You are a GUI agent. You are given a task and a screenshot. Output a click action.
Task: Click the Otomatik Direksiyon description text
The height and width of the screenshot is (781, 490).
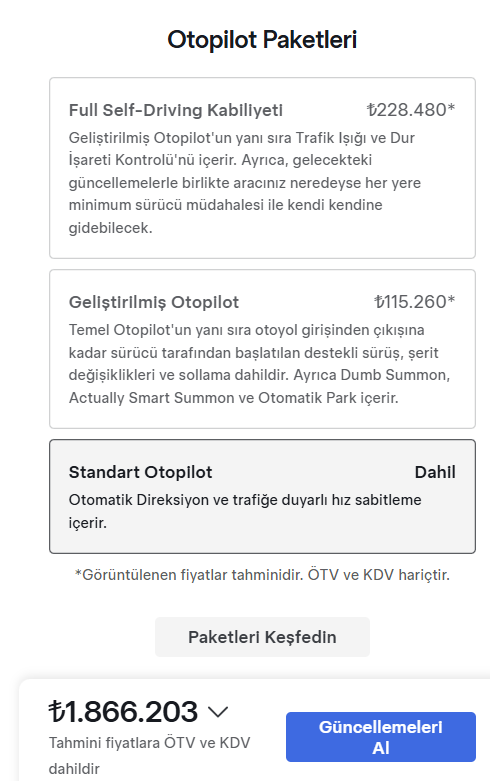pos(245,511)
